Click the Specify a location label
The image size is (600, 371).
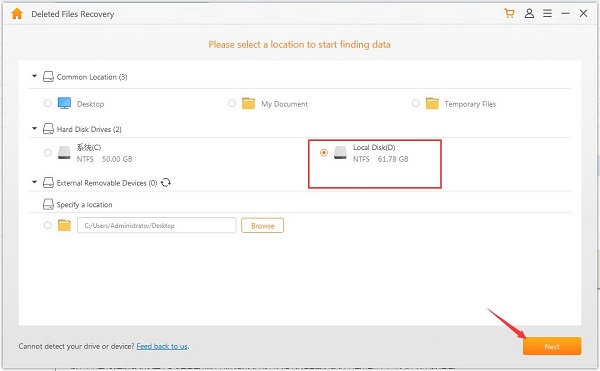85,205
